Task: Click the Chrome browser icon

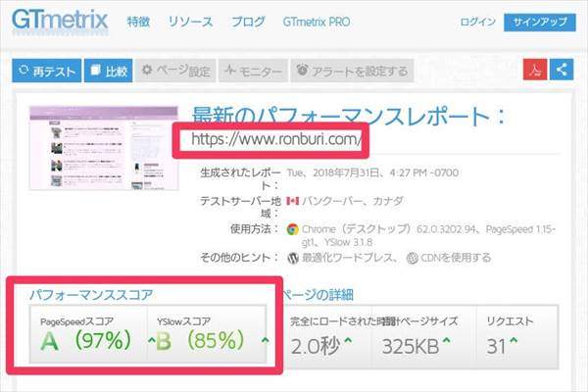Action: coord(292,229)
